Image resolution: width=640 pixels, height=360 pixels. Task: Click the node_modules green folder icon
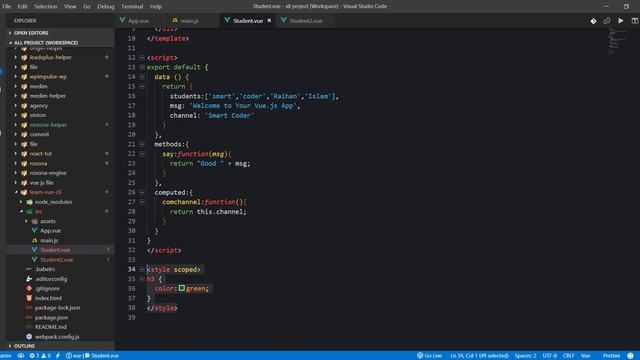pyautogui.click(x=29, y=202)
